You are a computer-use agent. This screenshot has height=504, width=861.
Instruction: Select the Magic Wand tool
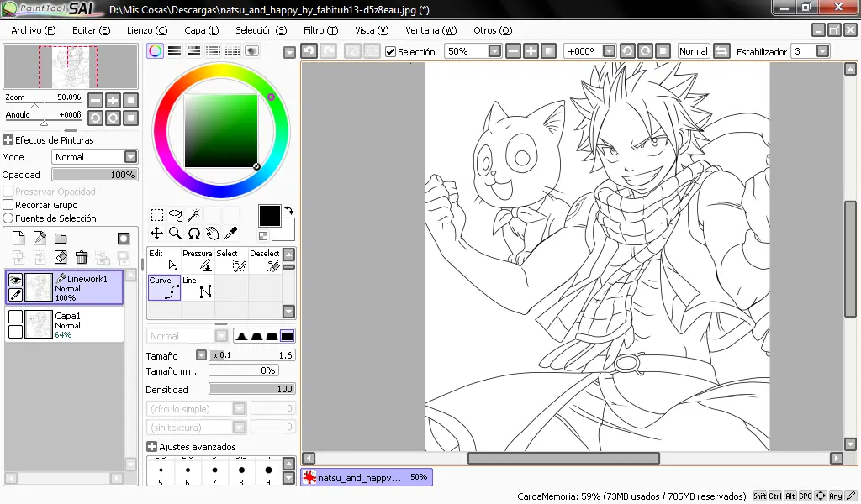194,215
